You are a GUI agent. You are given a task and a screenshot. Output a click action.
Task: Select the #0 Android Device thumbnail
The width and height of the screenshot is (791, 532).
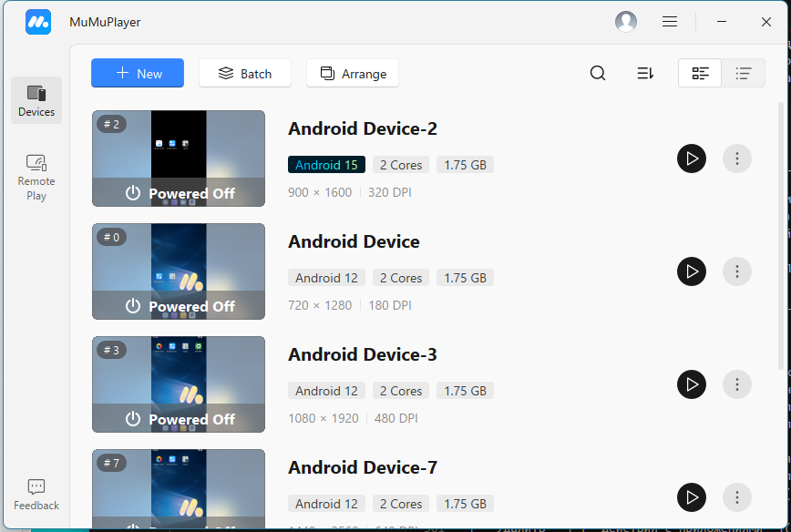click(179, 271)
